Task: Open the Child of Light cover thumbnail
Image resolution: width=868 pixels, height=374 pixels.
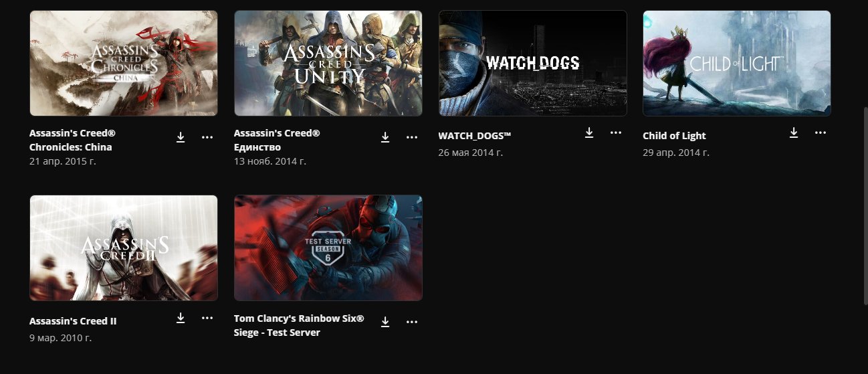Action: pos(737,63)
